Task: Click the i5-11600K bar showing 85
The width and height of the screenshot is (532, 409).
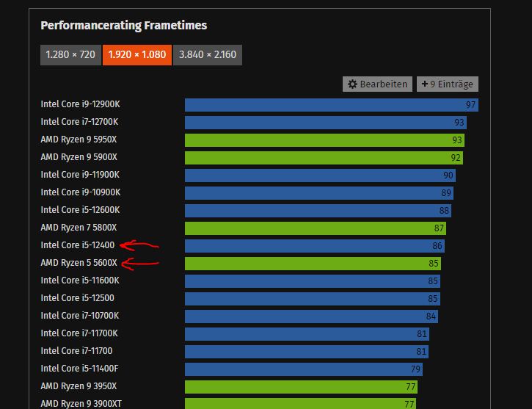Action: 313,281
